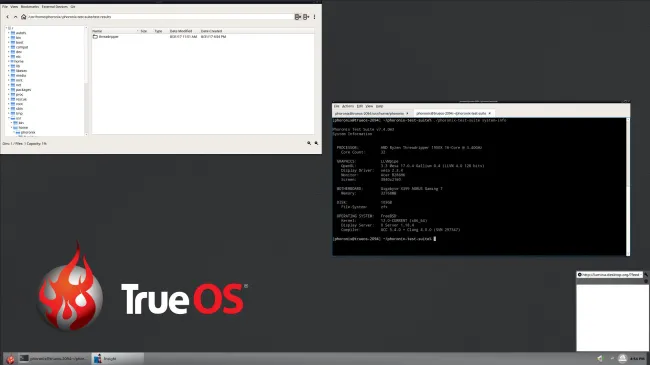Click the taskbar clock
This screenshot has height=365, width=650.
638,358
